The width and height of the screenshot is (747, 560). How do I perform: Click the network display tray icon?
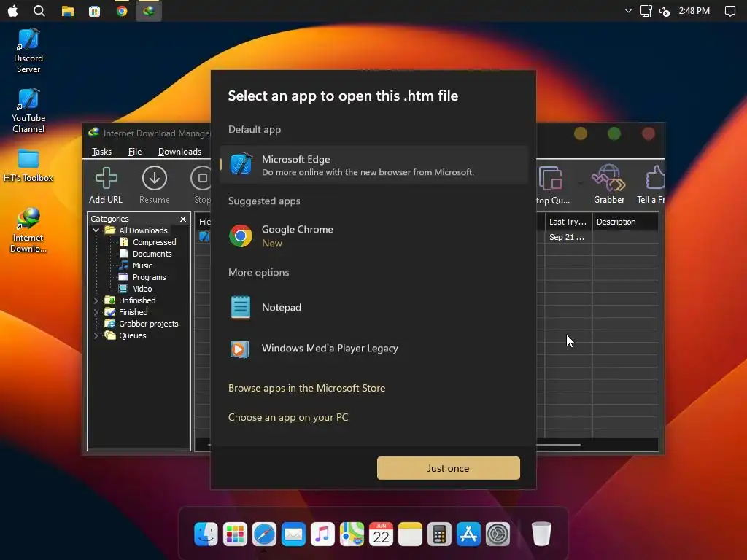pos(646,10)
